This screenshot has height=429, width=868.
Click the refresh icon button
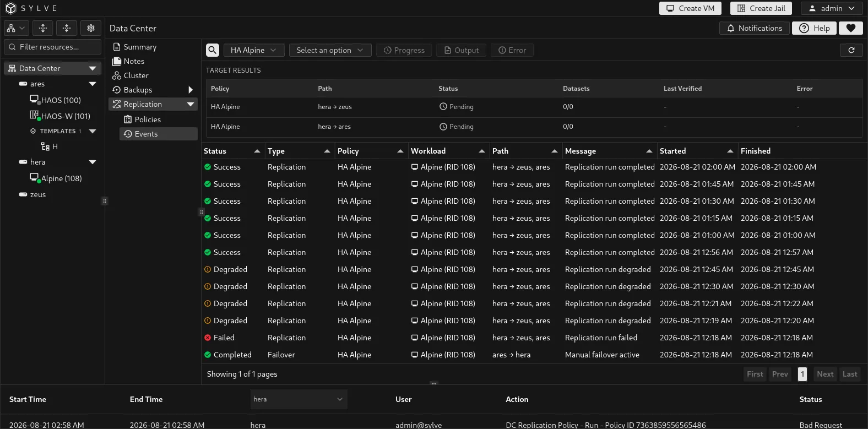tap(851, 50)
